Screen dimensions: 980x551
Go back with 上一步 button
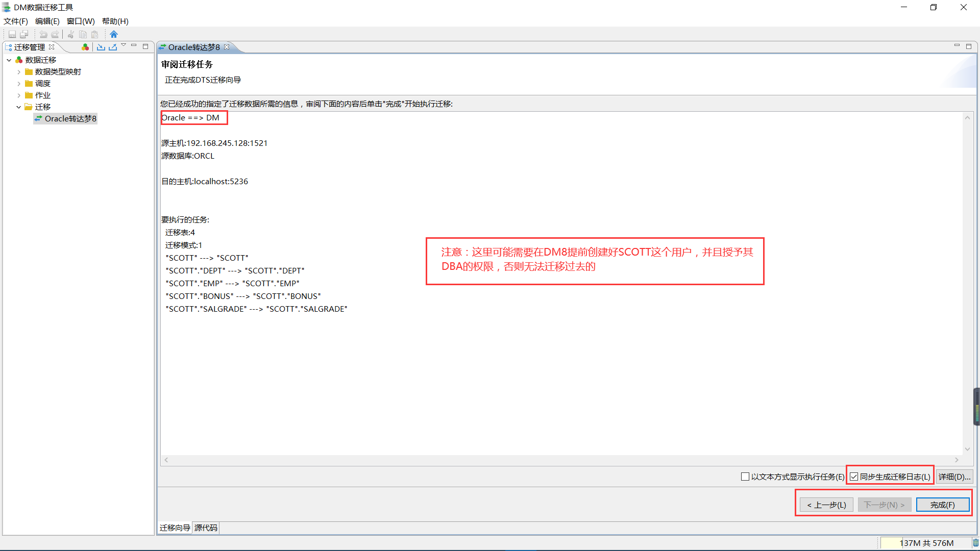point(826,505)
